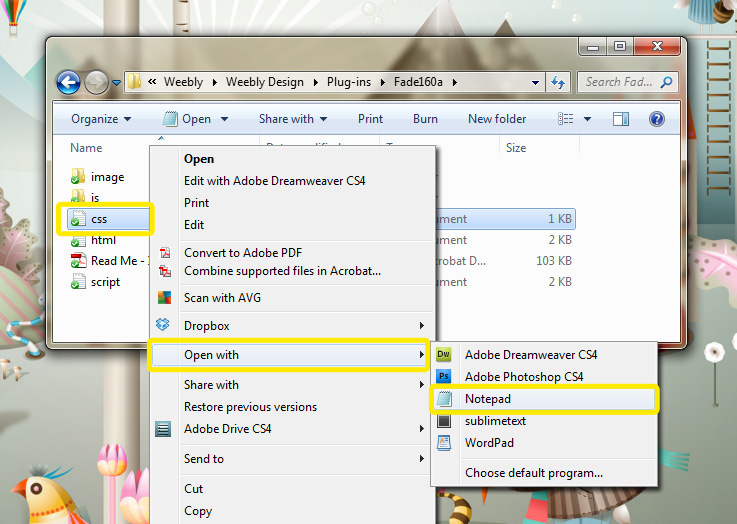Click the Dropbox icon in context menu

[x=164, y=326]
